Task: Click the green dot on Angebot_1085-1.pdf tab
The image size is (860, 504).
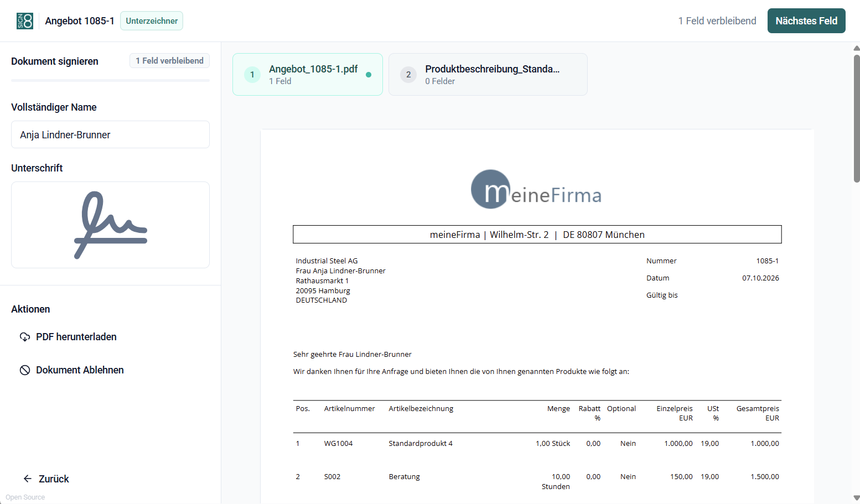Action: pos(369,75)
